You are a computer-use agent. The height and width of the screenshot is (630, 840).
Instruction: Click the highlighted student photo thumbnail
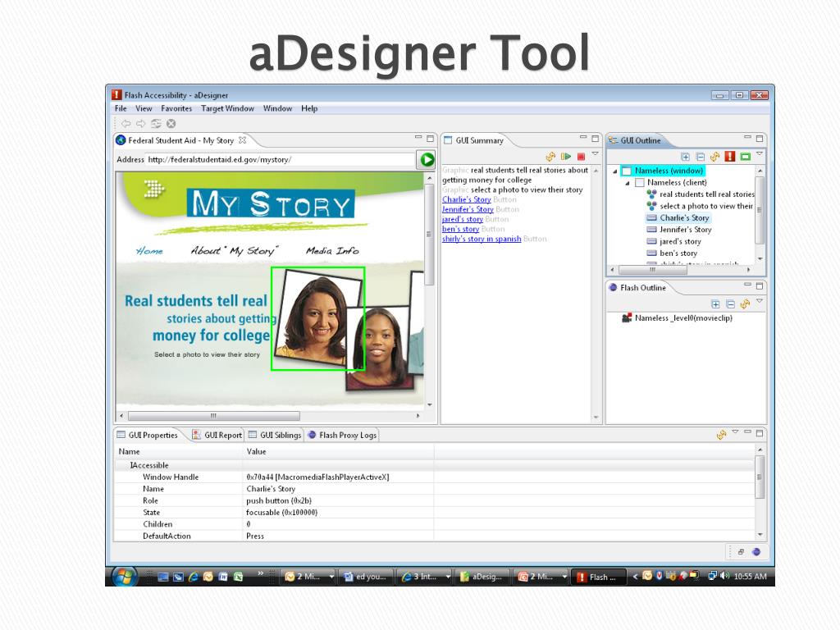(317, 318)
